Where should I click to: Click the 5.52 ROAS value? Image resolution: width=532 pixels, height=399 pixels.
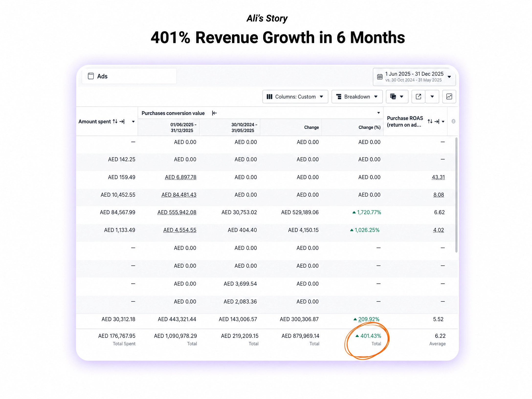438,319
